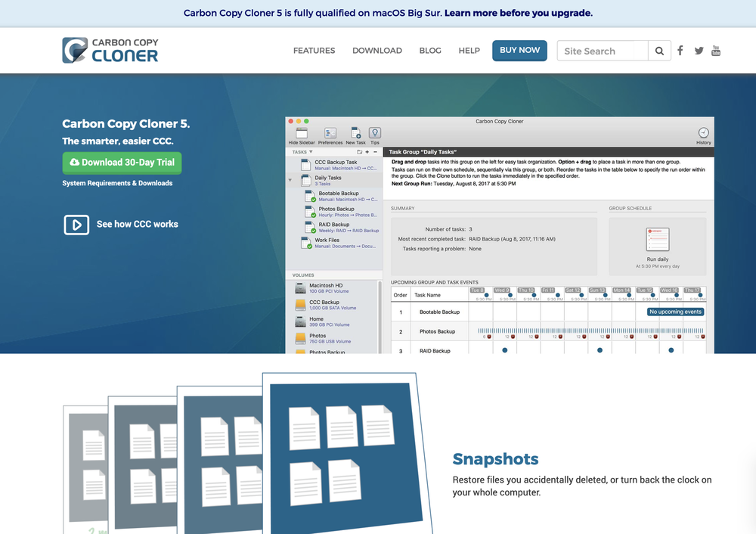Select the Work Files task
Viewport: 756px width, 534px height.
coord(337,243)
